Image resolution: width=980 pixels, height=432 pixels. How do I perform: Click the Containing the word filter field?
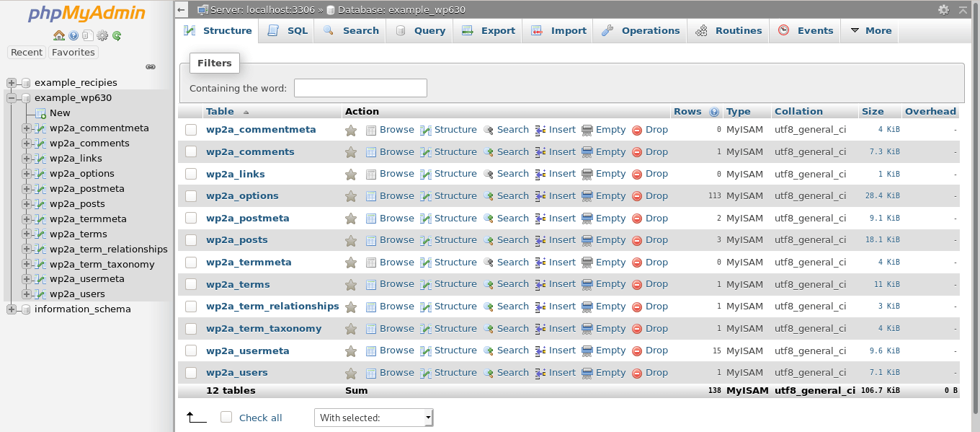point(360,87)
